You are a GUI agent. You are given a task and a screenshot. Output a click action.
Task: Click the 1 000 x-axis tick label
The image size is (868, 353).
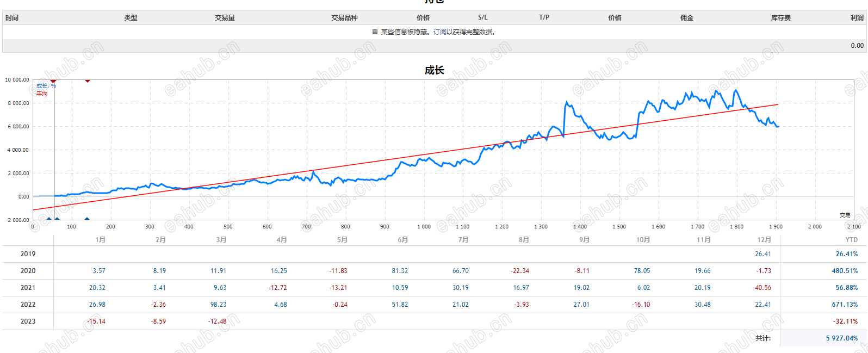click(424, 227)
